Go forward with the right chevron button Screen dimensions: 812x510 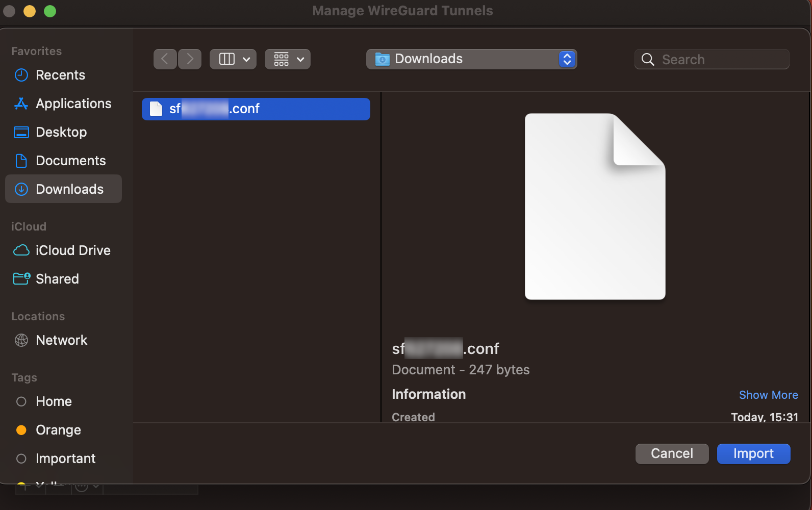[x=190, y=59]
